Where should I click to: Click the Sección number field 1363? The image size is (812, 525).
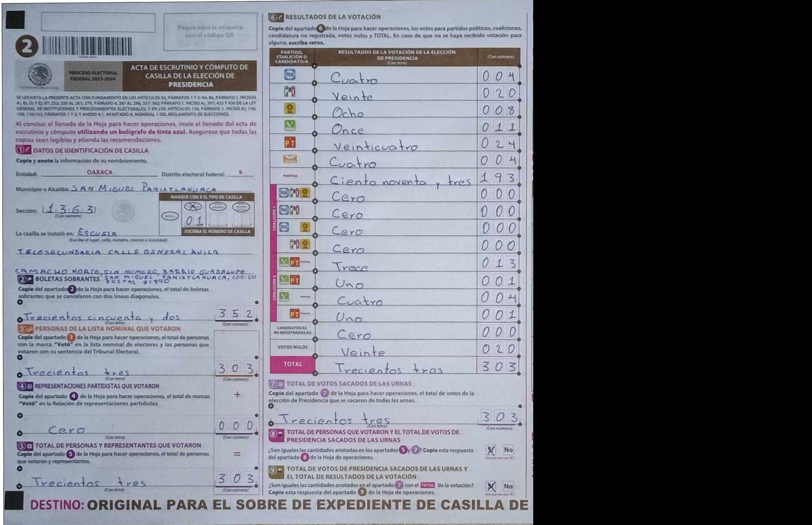point(69,209)
